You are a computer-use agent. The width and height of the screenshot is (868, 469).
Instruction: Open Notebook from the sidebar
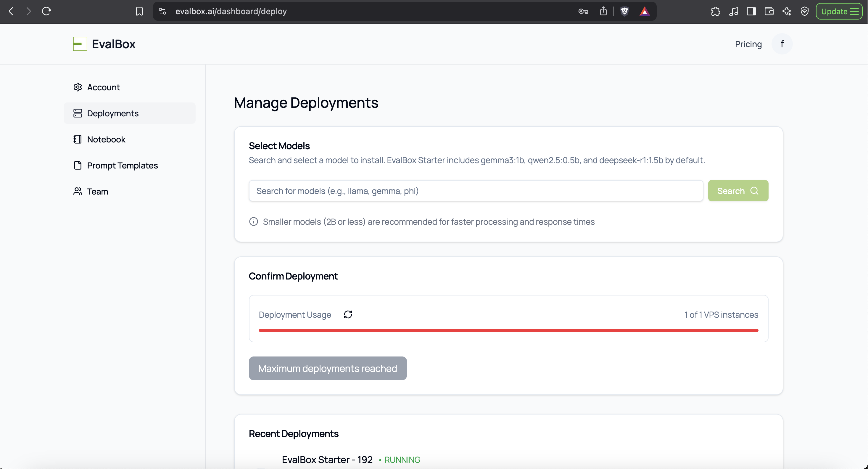pos(129,139)
